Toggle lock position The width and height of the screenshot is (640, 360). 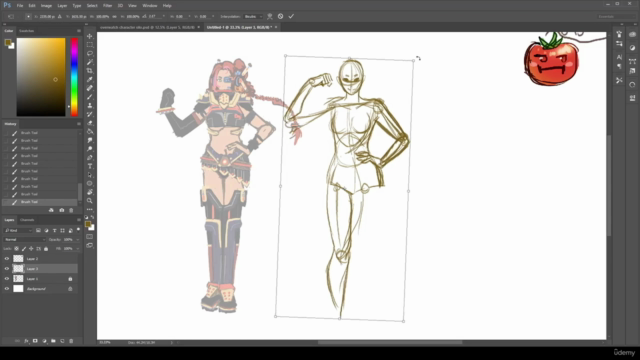31,249
